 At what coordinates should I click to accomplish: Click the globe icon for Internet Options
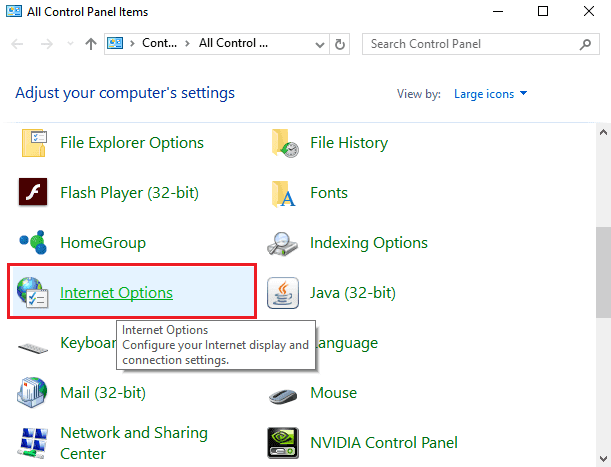click(x=34, y=293)
